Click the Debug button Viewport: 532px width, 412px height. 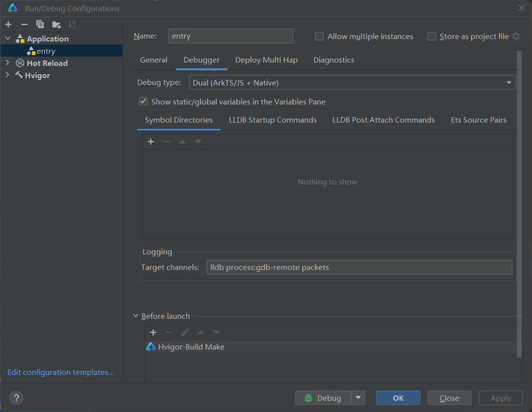pyautogui.click(x=323, y=398)
